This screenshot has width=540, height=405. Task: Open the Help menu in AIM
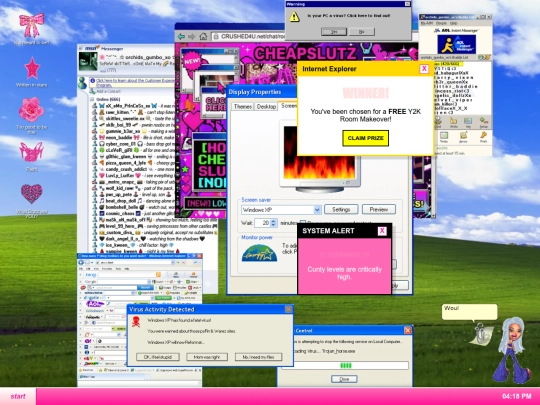coord(454,23)
